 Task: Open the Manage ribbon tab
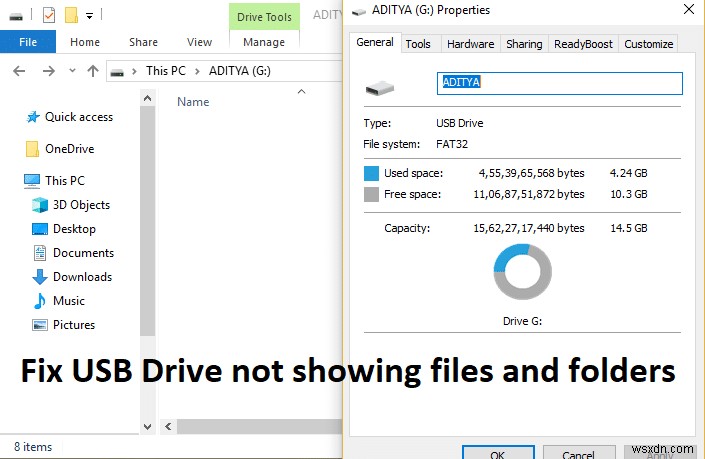(264, 42)
